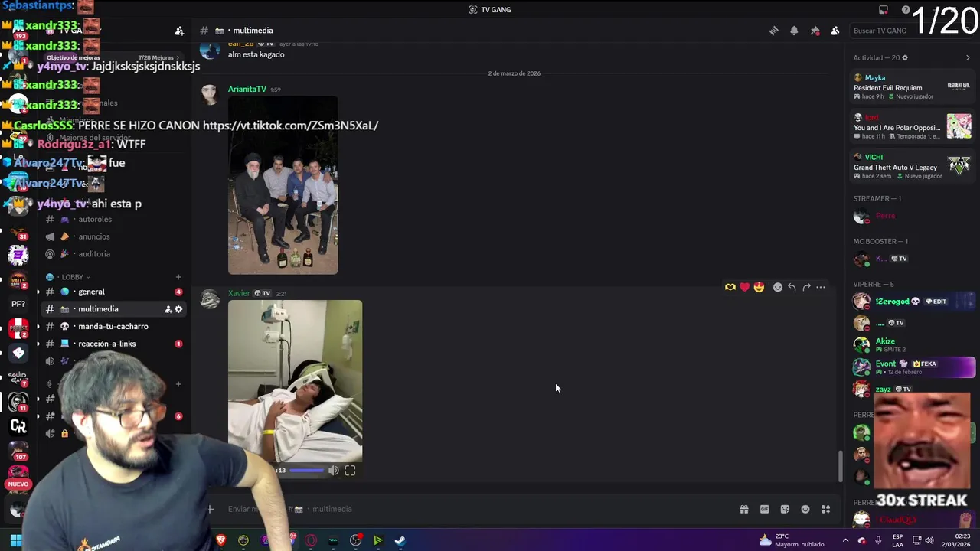Open the weather widget showing 23°C
The image size is (980, 551).
point(792,540)
